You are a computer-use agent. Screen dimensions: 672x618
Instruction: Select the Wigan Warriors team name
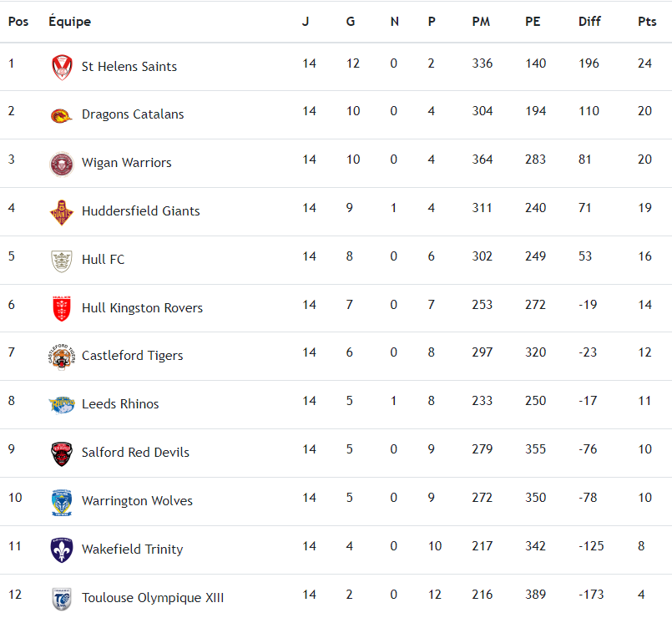click(x=127, y=163)
